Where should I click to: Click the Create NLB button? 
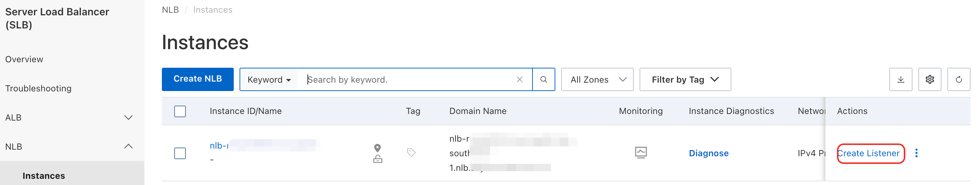pos(197,79)
